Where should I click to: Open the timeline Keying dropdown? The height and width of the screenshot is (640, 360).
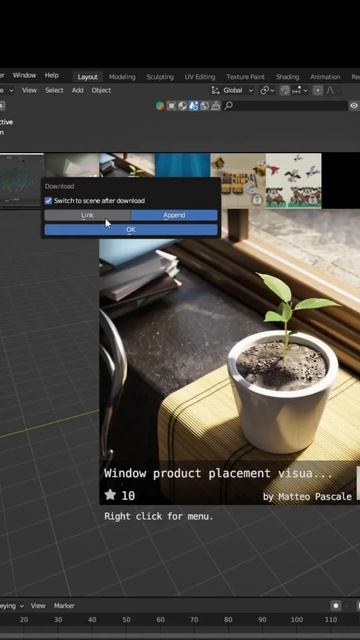click(12, 606)
